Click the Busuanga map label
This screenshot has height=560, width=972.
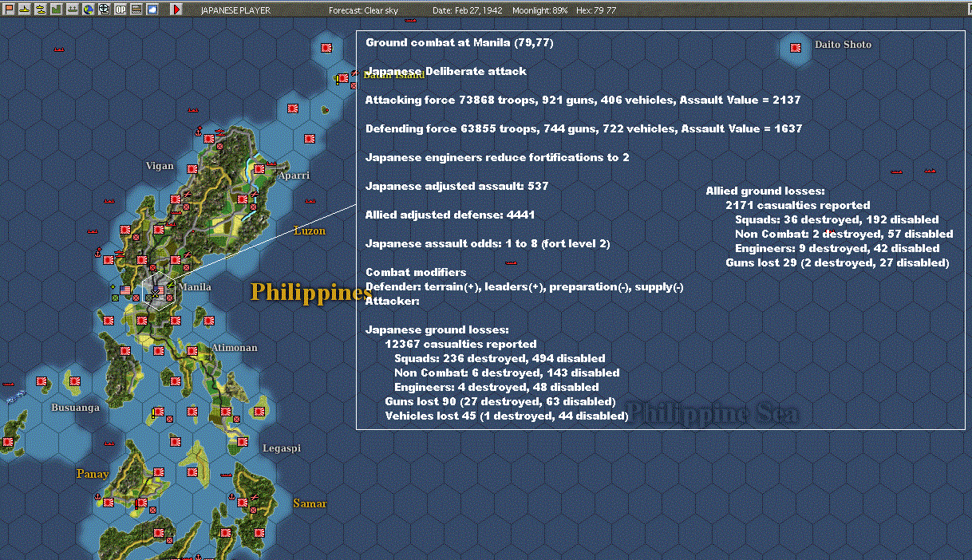pos(76,408)
